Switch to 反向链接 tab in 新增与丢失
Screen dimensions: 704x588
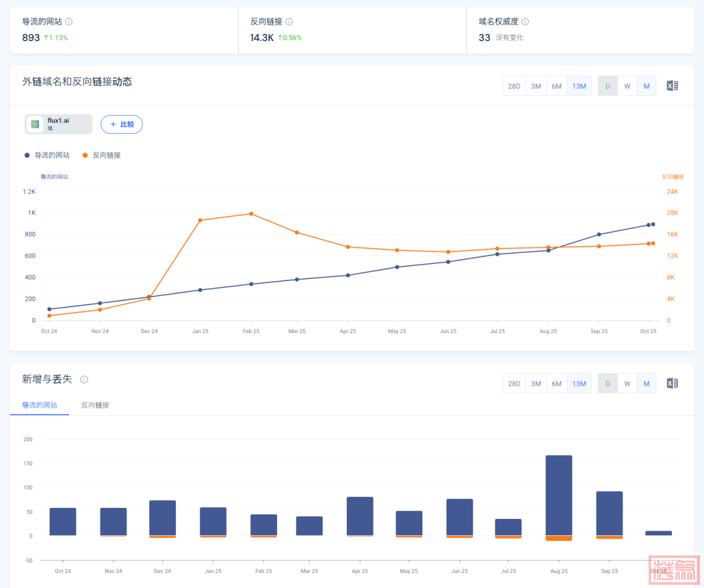click(x=95, y=405)
